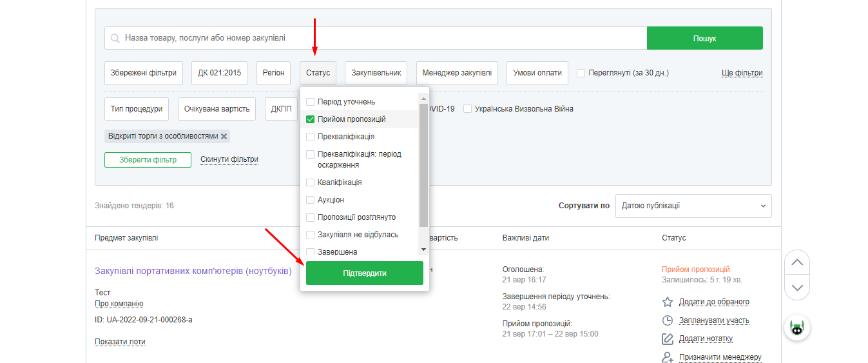The width and height of the screenshot is (868, 363).
Task: Select Аукціон in the status list
Action: coord(311,200)
